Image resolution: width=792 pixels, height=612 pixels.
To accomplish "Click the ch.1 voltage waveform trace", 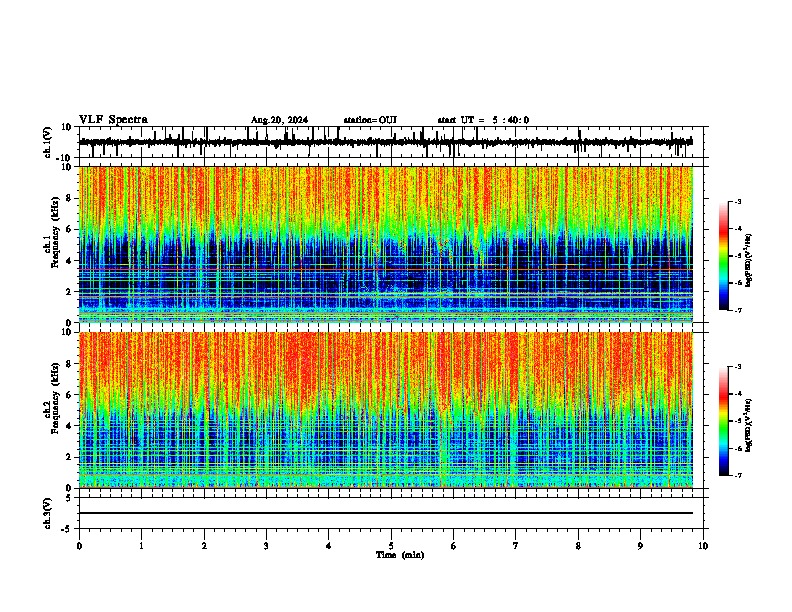I will [x=386, y=142].
